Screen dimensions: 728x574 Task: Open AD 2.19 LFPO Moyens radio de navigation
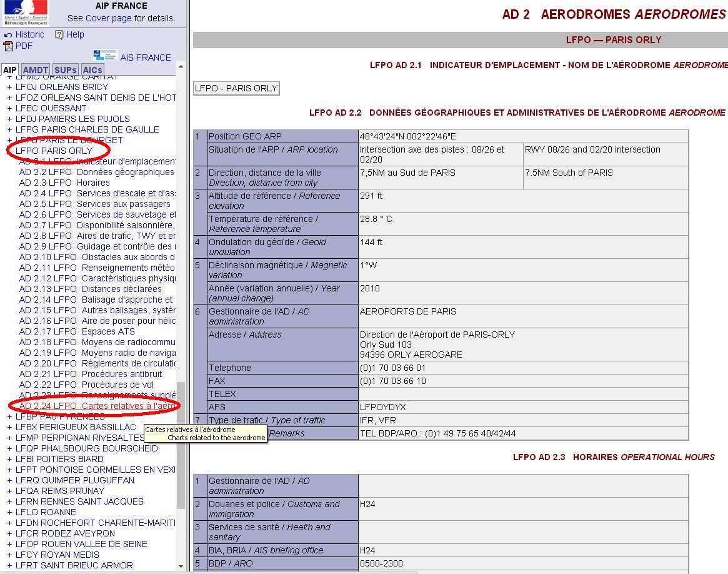[97, 353]
